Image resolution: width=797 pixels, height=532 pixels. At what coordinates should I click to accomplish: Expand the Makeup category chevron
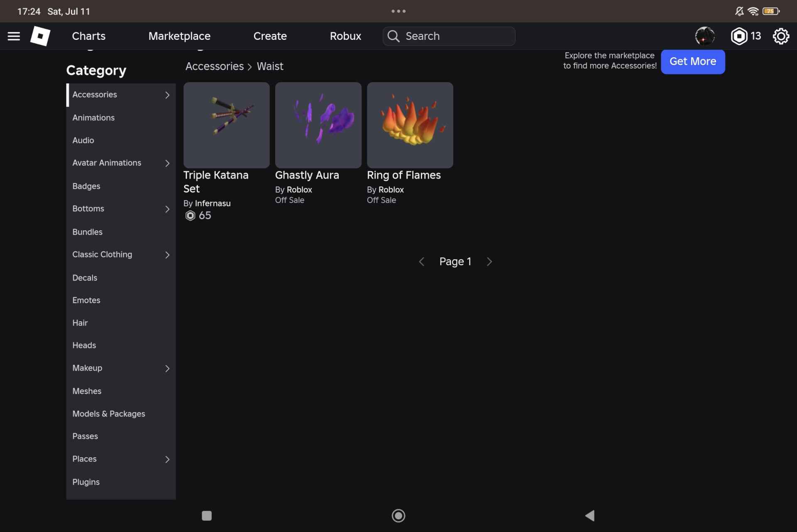[167, 368]
